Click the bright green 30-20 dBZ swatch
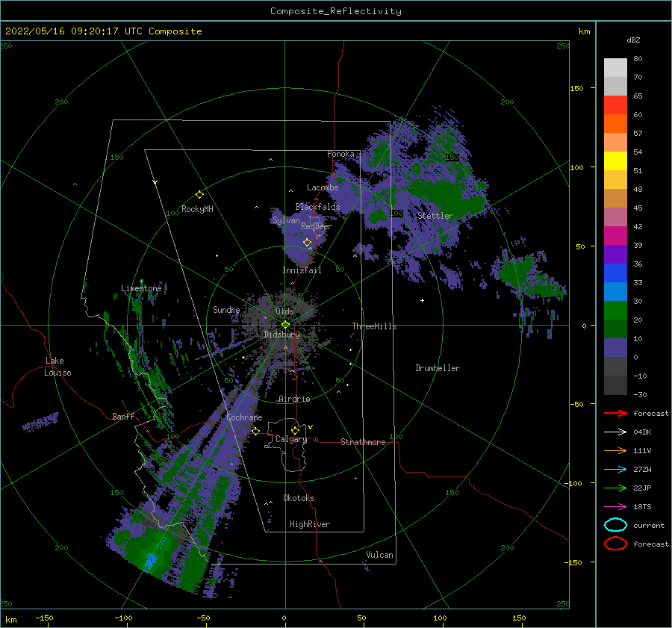 [x=615, y=311]
